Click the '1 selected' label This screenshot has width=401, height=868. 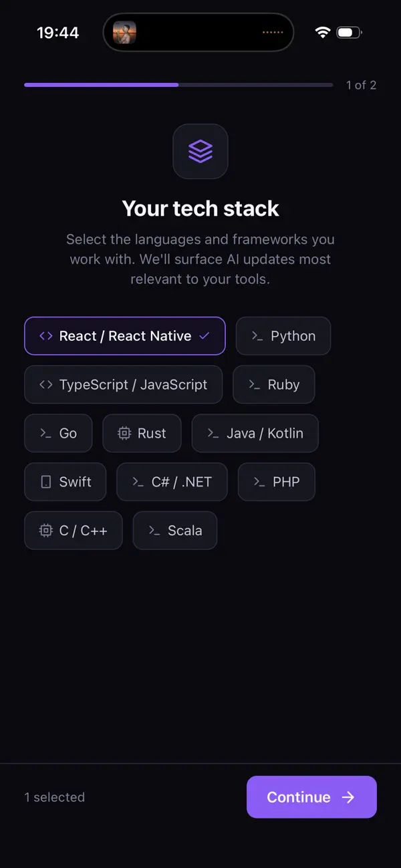(54, 797)
